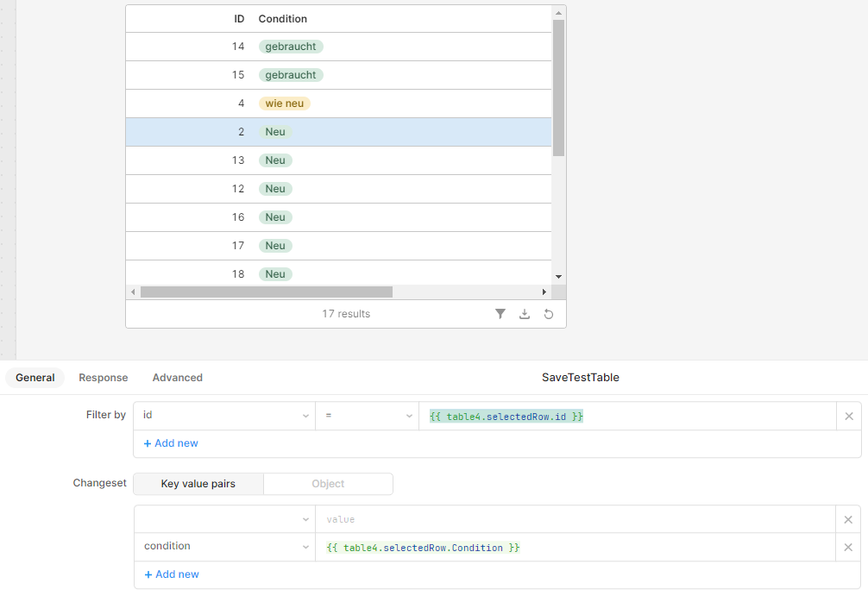Select highlighted row with ID 2
The width and height of the screenshot is (868, 602).
[338, 132]
